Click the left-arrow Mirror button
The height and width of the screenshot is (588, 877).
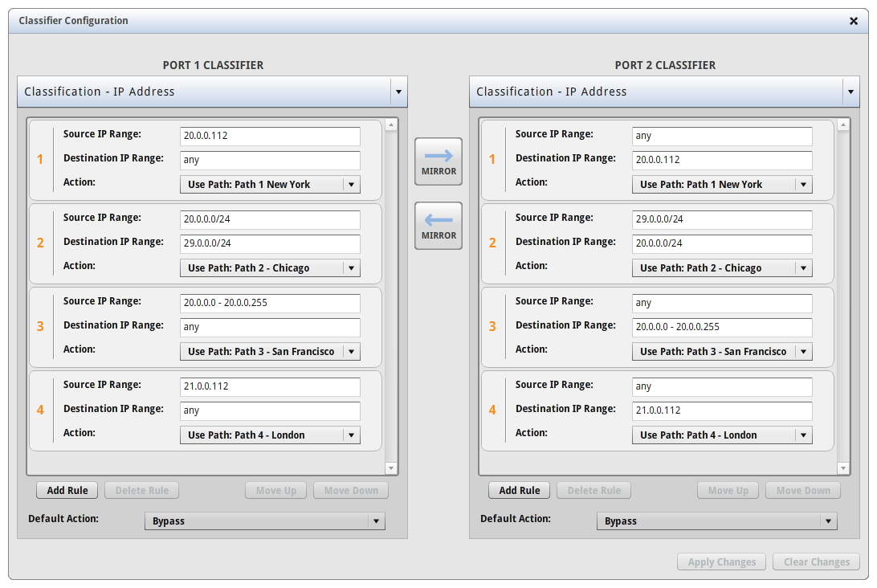[438, 226]
